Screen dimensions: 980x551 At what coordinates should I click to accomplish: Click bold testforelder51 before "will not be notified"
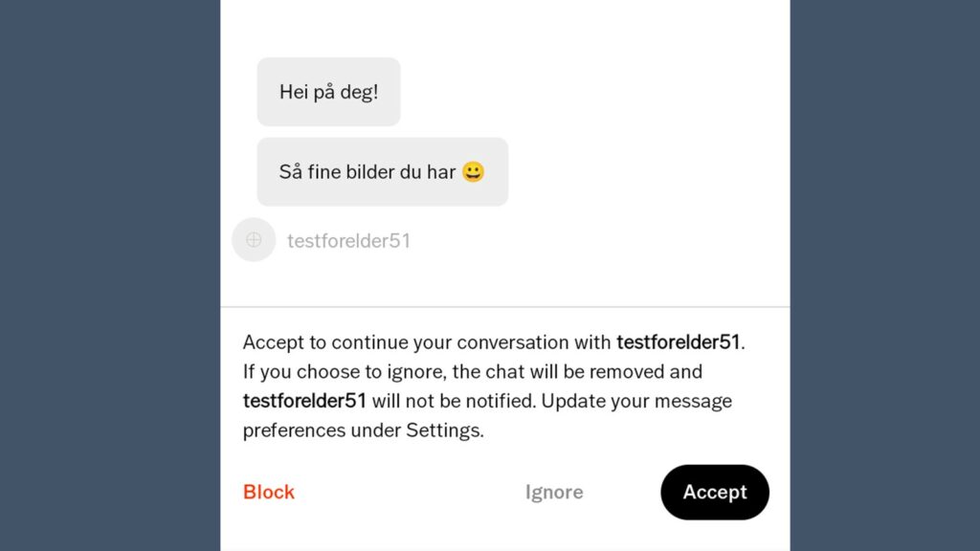tap(304, 401)
